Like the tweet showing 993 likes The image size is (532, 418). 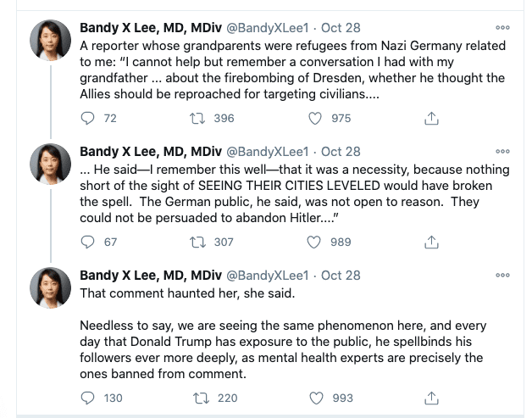(316, 398)
